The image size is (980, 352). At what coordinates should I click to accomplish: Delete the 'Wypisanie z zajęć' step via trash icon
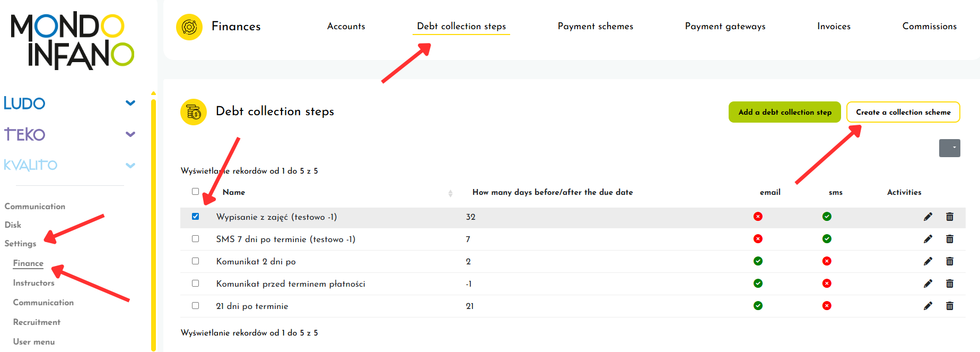click(x=949, y=217)
